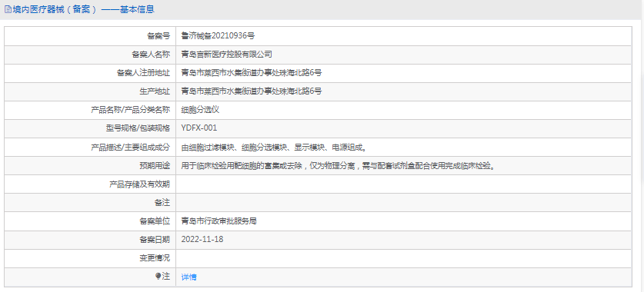
Task: Select the filing number 鲁济械备20210936号
Action: [218, 35]
